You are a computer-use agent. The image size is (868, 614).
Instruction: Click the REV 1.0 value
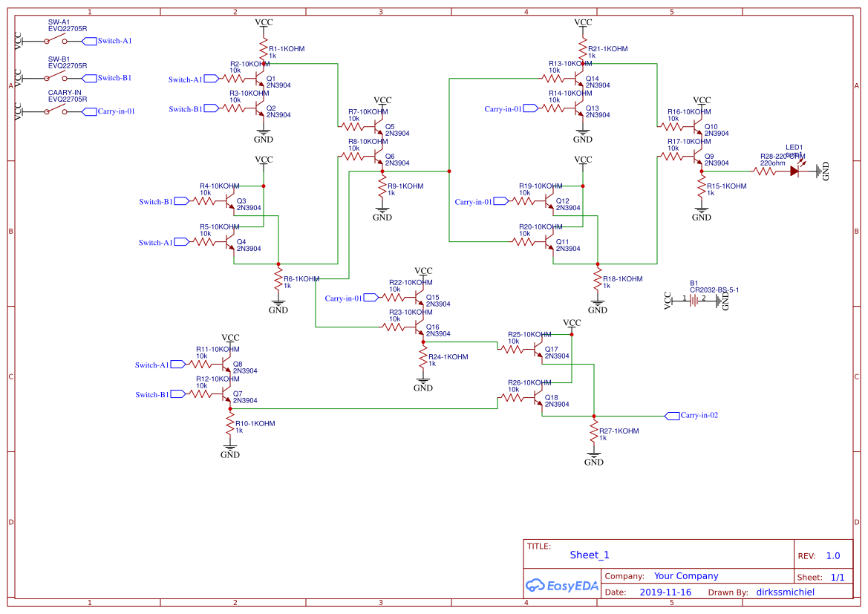[x=832, y=555]
